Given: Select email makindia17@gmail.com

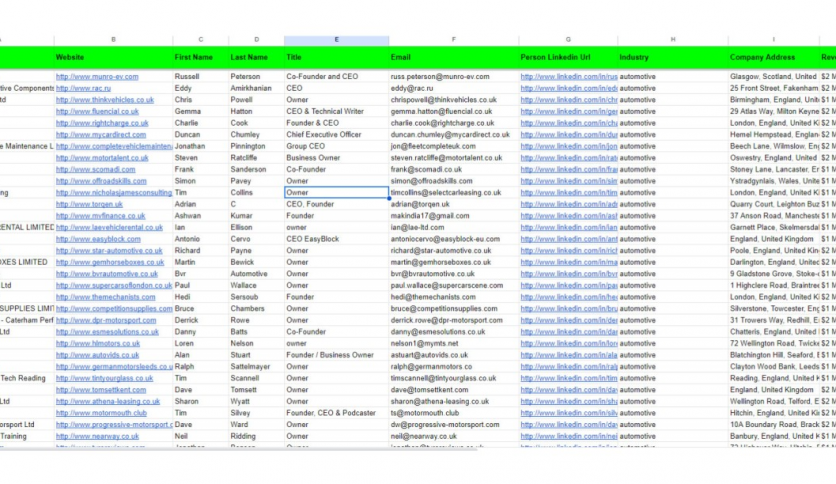Looking at the screenshot, I should click(454, 216).
